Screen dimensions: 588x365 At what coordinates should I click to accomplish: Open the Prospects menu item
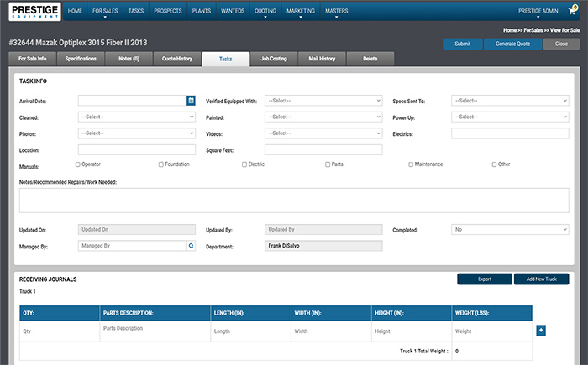(168, 11)
